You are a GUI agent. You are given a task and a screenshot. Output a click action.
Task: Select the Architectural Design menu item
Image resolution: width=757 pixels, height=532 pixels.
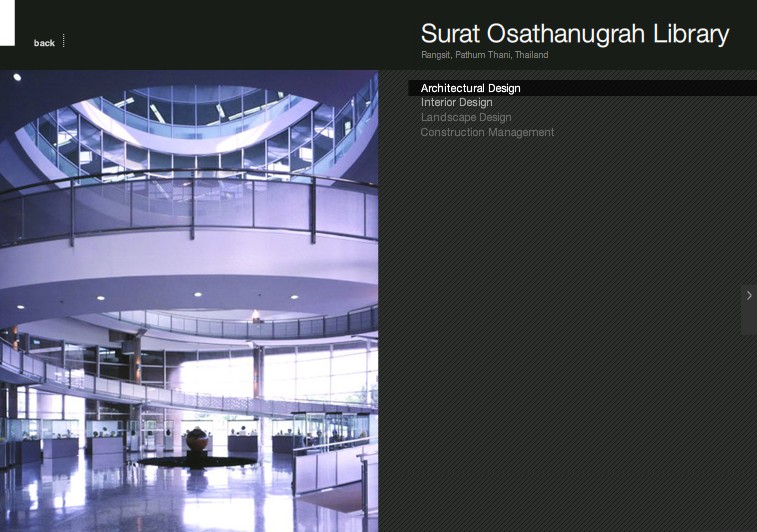(582, 88)
